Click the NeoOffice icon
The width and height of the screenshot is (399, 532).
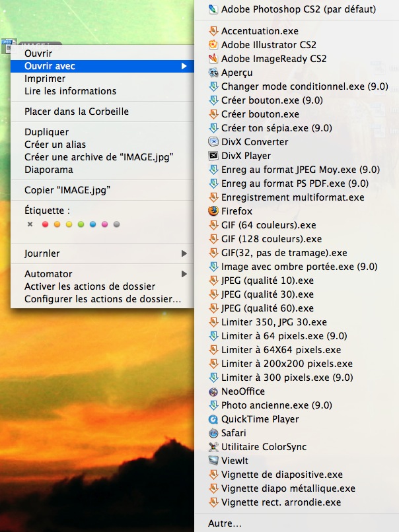(x=213, y=391)
